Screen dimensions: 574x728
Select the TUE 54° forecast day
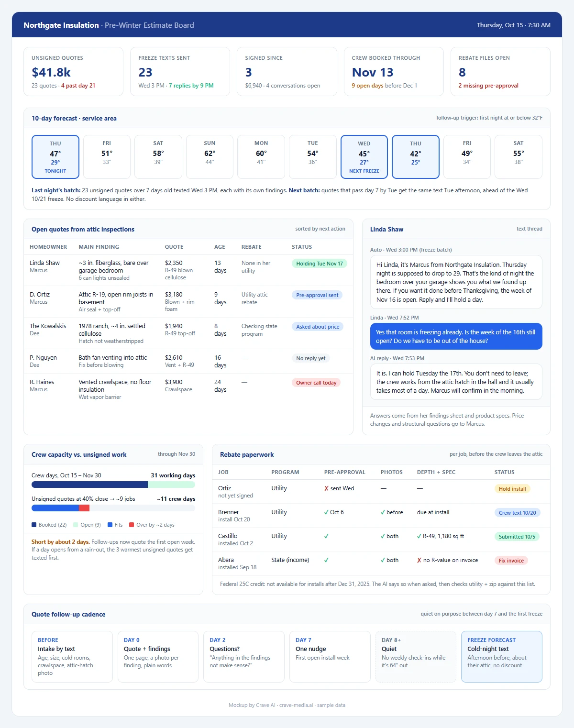click(x=312, y=157)
